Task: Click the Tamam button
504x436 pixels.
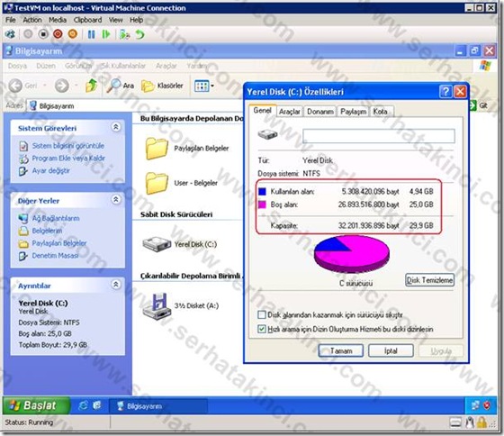Action: 341,350
